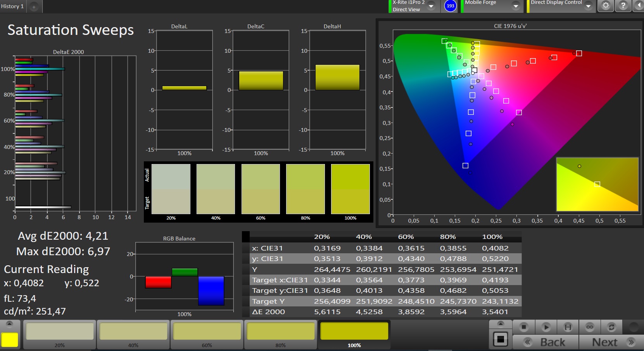Image resolution: width=644 pixels, height=351 pixels.
Task: Select the 100% column header in table
Action: [492, 237]
